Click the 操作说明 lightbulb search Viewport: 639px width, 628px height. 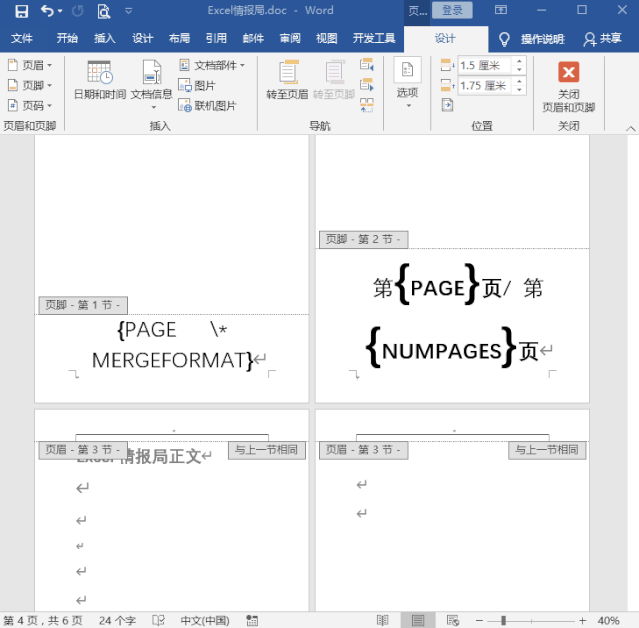(532, 39)
